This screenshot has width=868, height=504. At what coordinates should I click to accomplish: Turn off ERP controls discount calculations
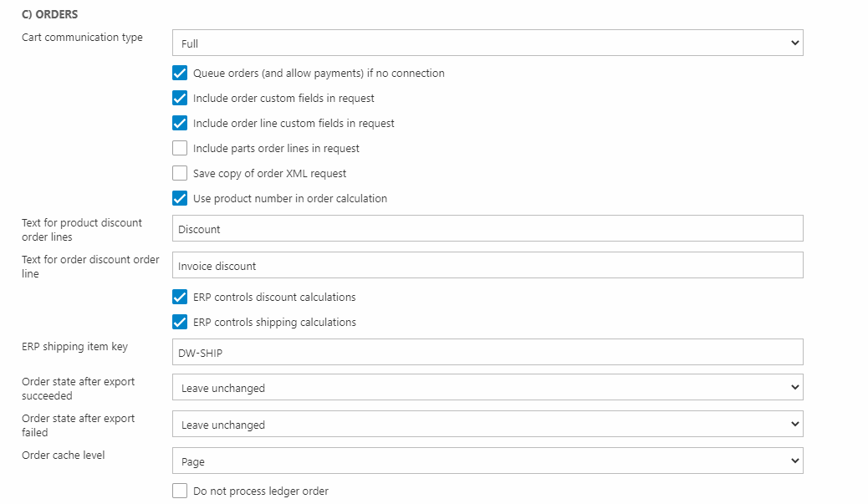pyautogui.click(x=180, y=298)
